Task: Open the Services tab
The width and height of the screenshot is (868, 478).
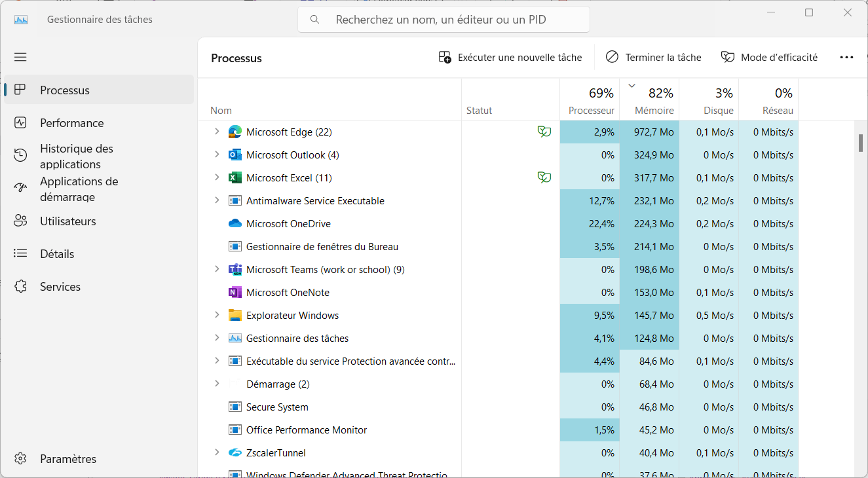Action: tap(99, 286)
